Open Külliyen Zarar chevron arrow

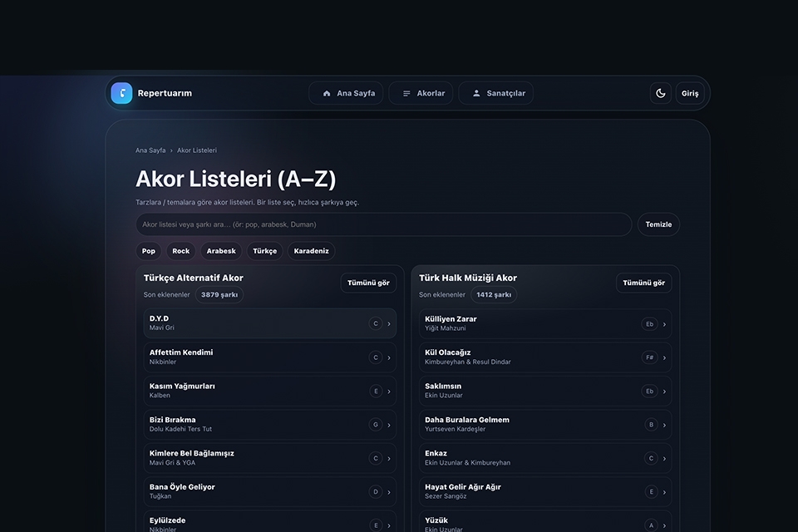coord(664,324)
